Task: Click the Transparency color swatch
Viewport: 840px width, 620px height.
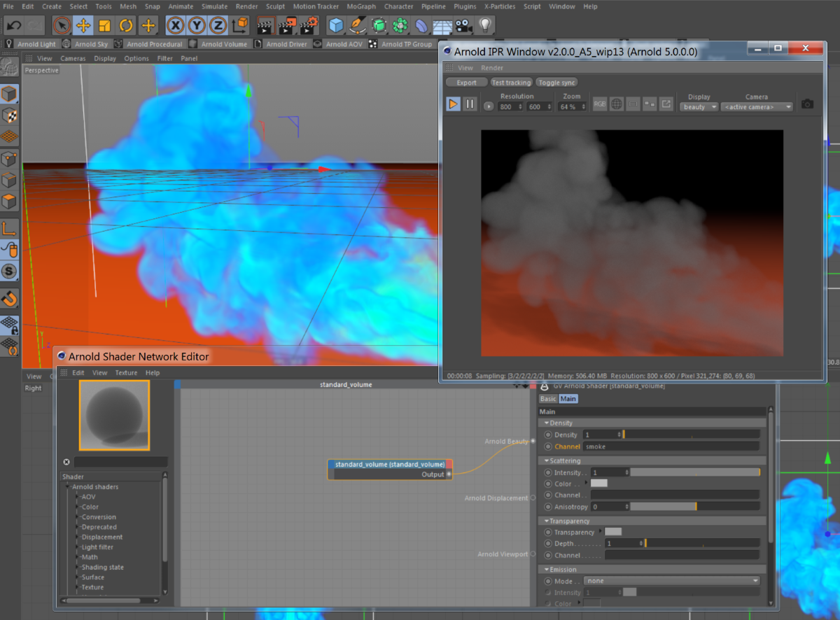Action: tap(613, 532)
